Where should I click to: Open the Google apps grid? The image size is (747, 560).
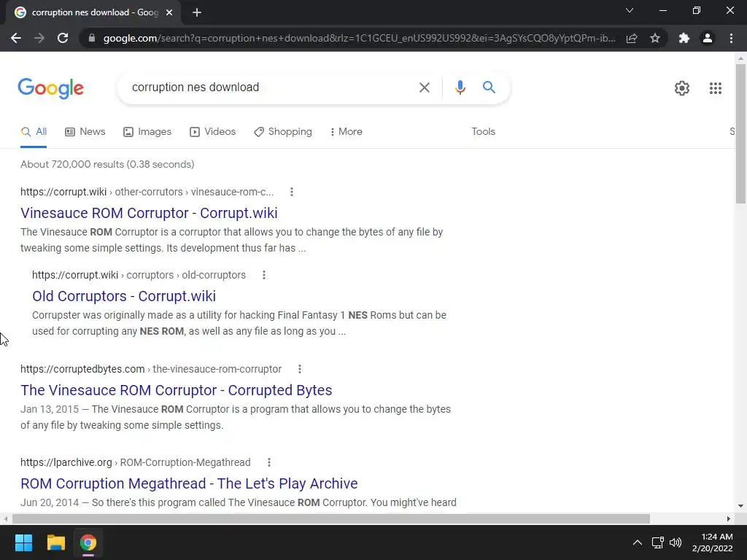tap(715, 88)
